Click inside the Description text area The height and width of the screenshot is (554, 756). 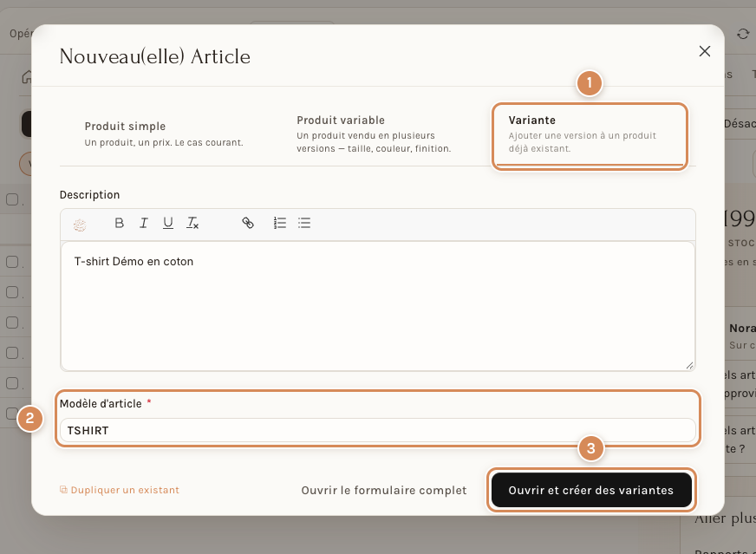378,306
